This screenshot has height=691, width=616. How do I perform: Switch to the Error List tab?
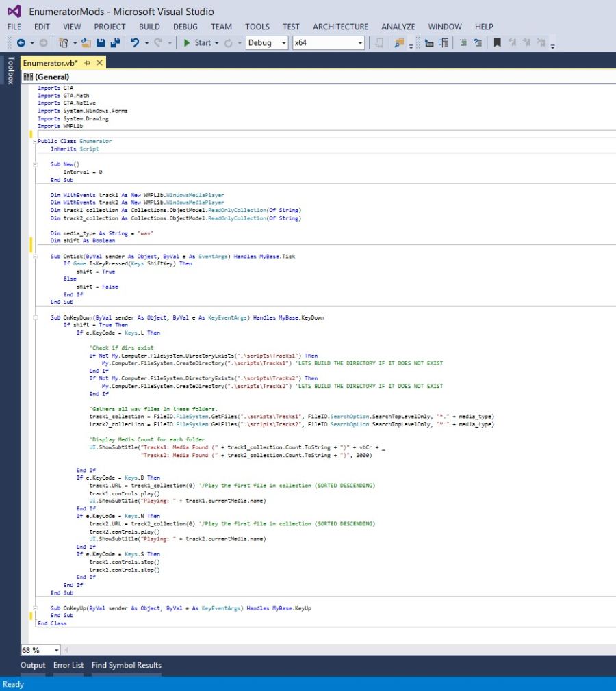(x=68, y=665)
